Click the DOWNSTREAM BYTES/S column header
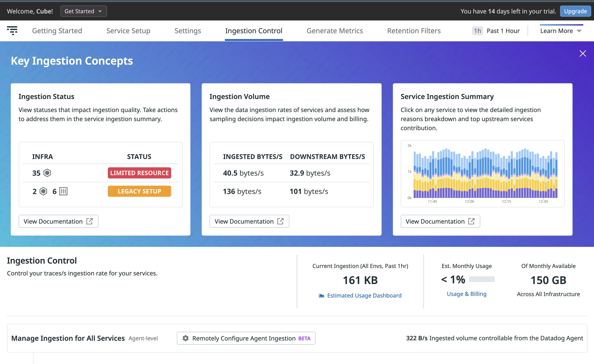This screenshot has width=594, height=364. [327, 157]
